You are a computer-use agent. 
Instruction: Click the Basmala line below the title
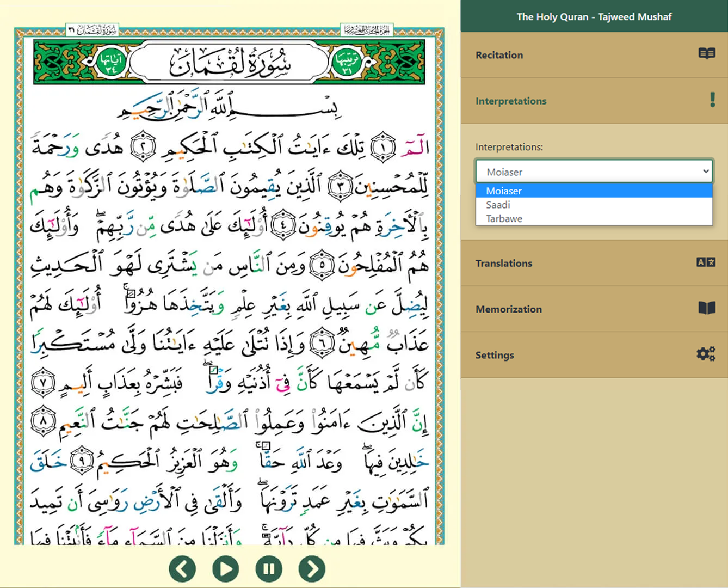[x=229, y=105]
